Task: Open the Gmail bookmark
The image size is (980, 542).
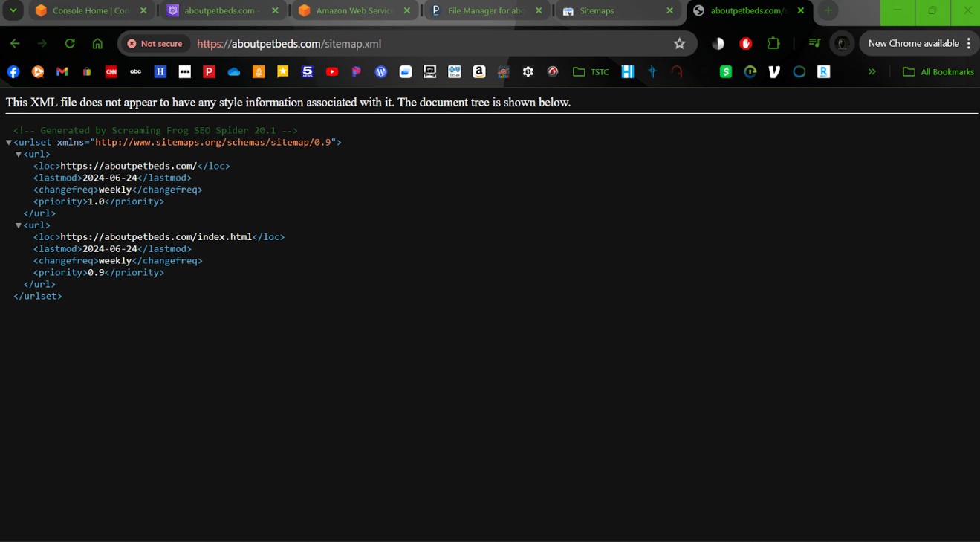Action: click(62, 72)
